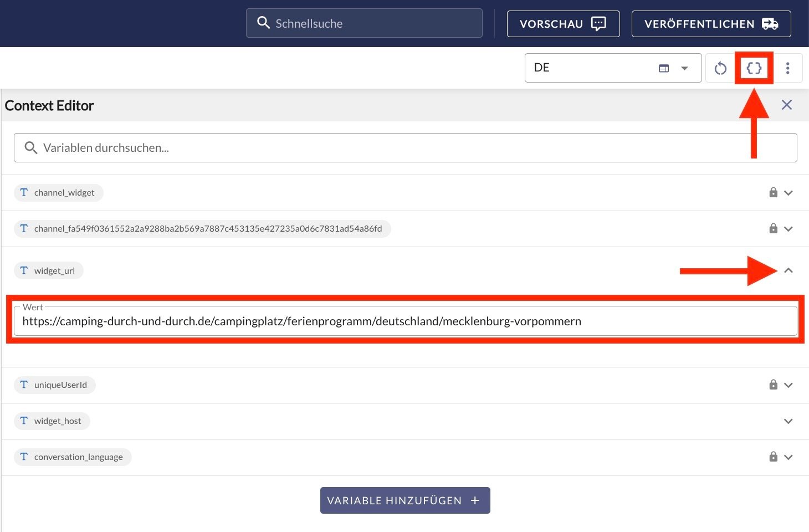Expand the uniqueUserId variable

pos(788,385)
